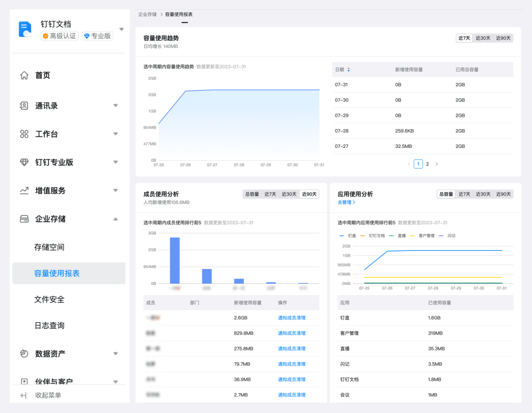Click the home icon in sidebar
This screenshot has width=532, height=413.
24,75
